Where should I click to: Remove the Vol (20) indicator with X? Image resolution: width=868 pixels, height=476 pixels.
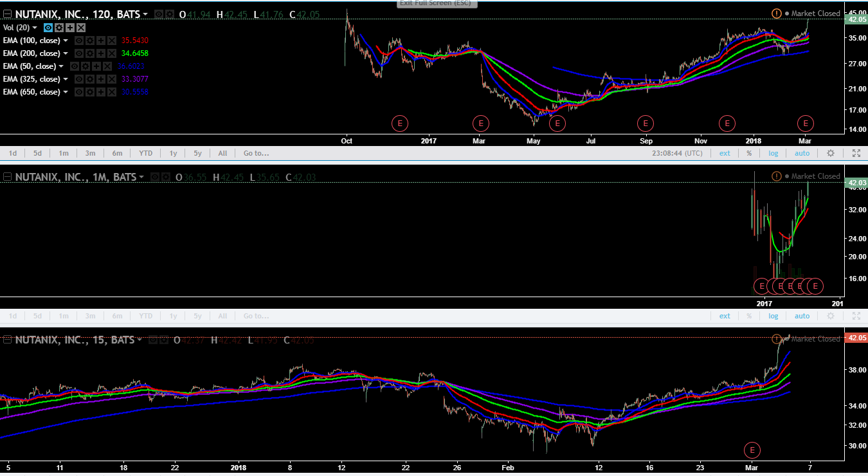pos(81,28)
